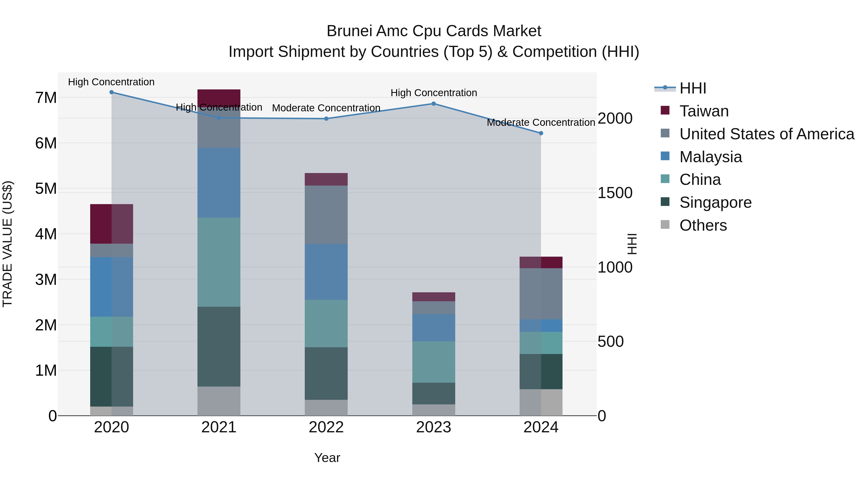Click the 2023 China bar segment
868x488 pixels.
434,362
